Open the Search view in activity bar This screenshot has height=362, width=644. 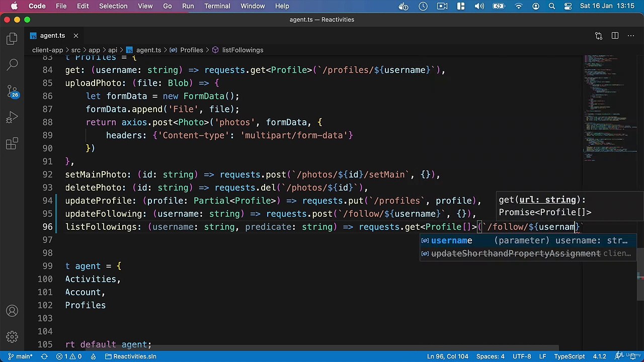click(12, 65)
